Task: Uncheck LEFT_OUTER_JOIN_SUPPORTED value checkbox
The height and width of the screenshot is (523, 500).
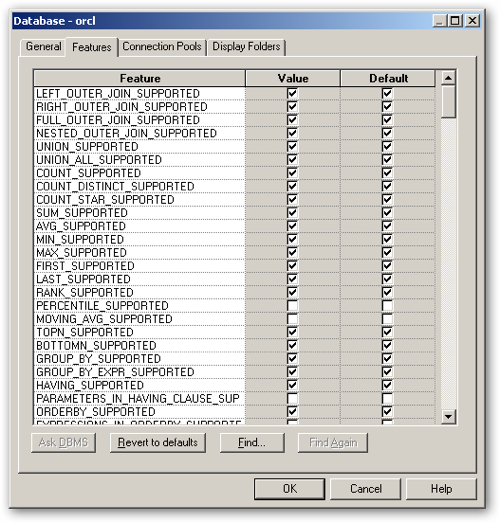Action: [x=292, y=93]
